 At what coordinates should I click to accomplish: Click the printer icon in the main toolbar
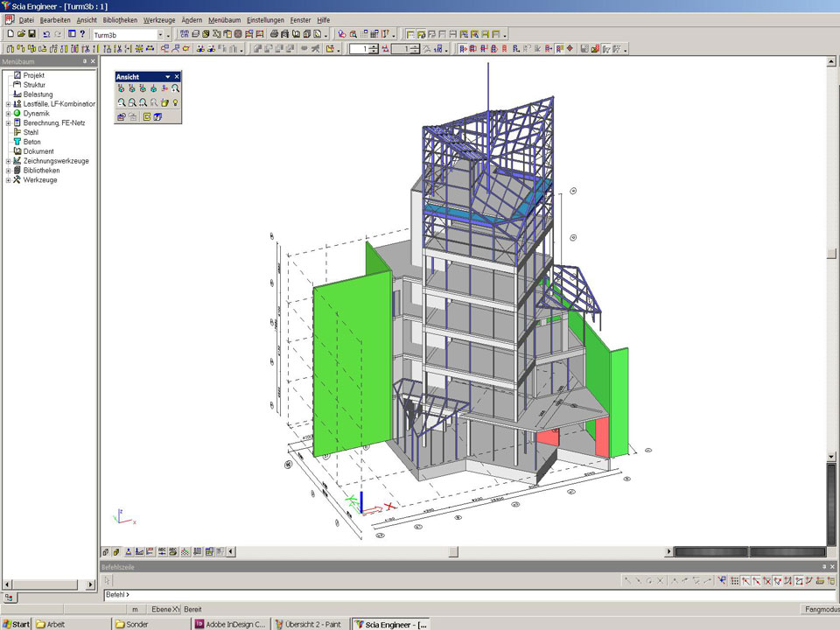(x=274, y=34)
